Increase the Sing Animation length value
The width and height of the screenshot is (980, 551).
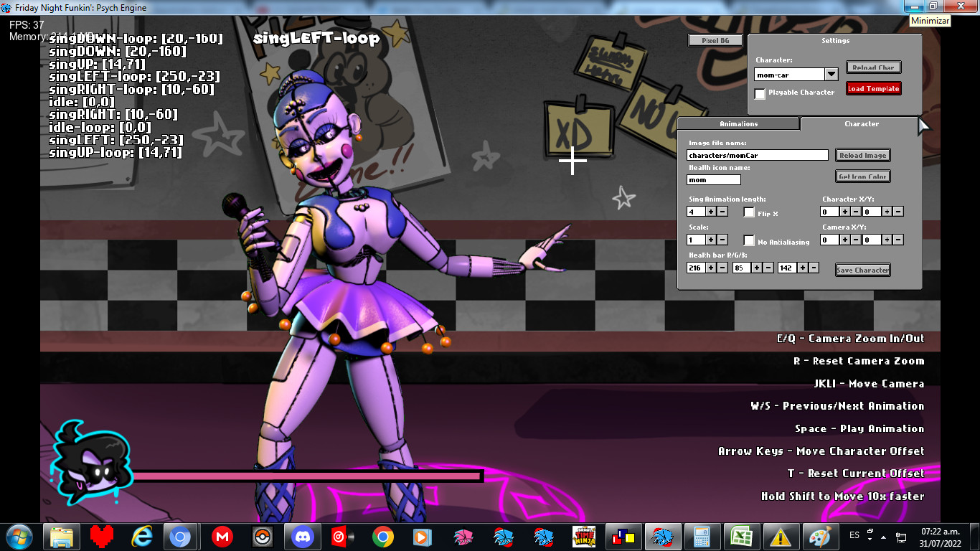coord(711,212)
